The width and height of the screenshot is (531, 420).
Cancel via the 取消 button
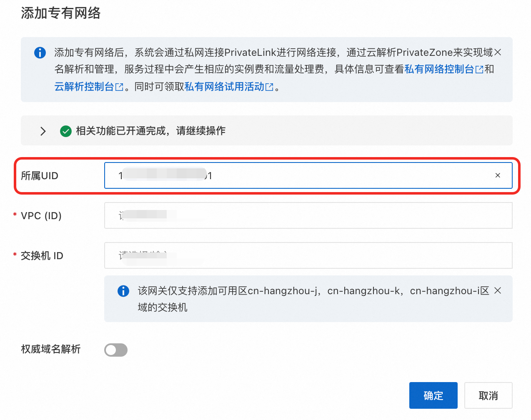point(488,395)
